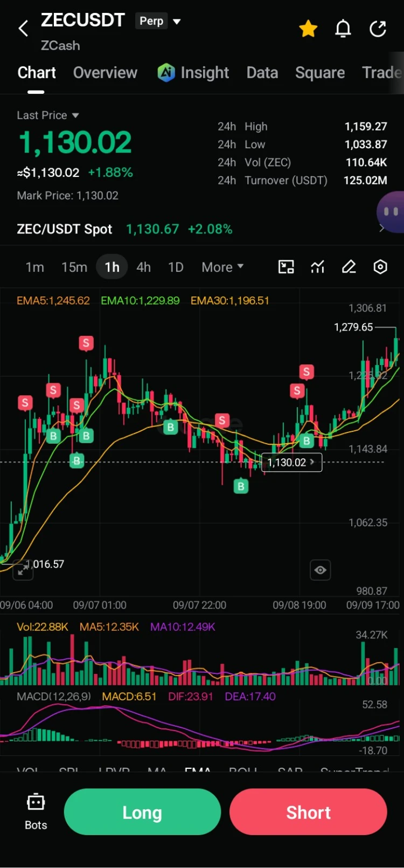Tap the green Long button
Screen dimensions: 404x868
point(142,812)
